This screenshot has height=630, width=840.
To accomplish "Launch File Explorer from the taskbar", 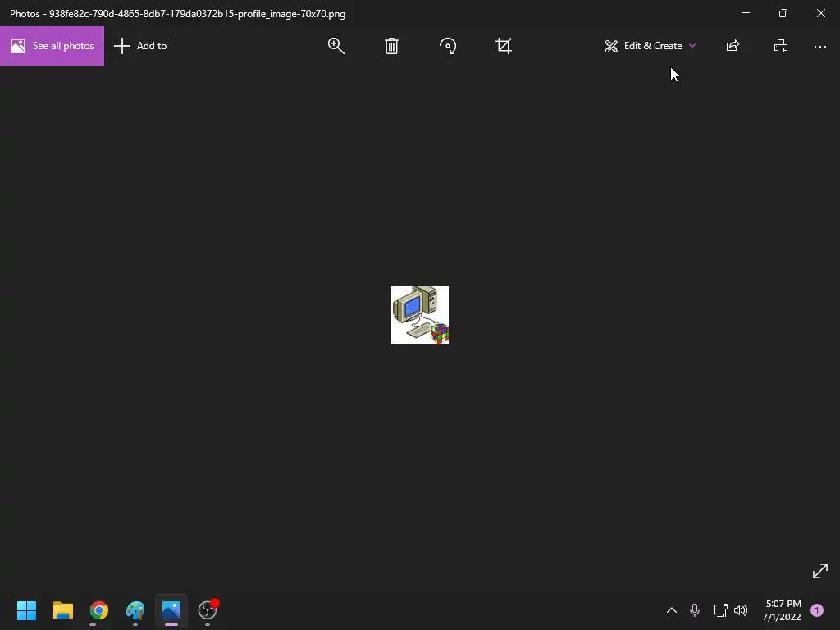I will pyautogui.click(x=62, y=610).
